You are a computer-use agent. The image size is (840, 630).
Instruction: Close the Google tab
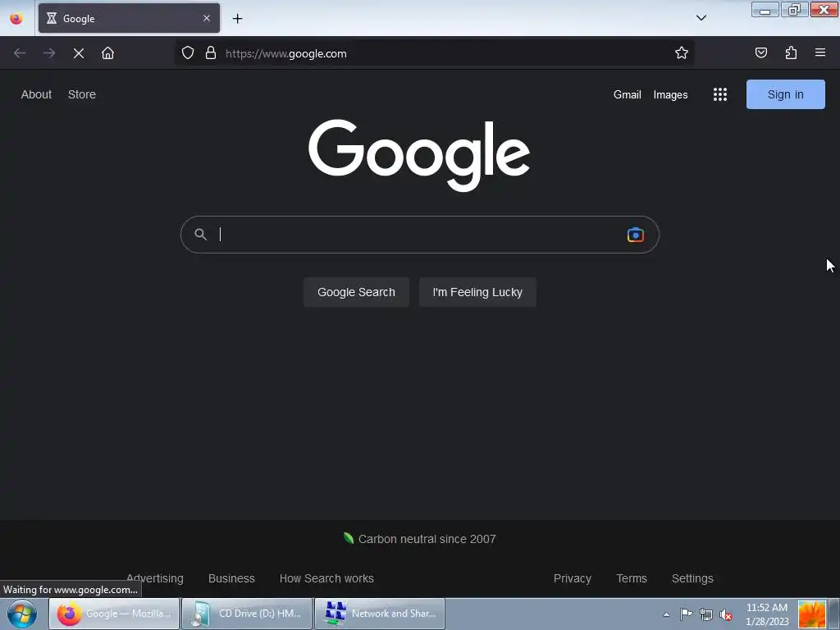(x=206, y=18)
